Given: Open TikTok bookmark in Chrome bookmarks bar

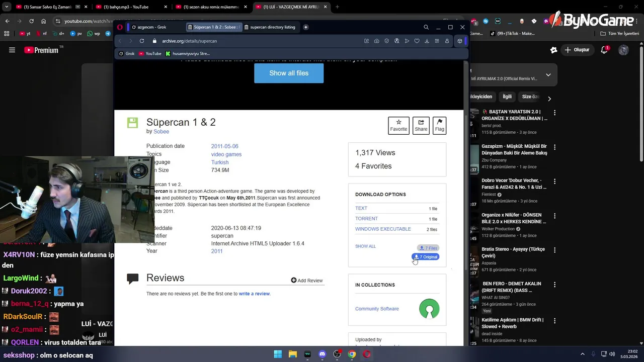Looking at the screenshot, I should coord(512,34).
